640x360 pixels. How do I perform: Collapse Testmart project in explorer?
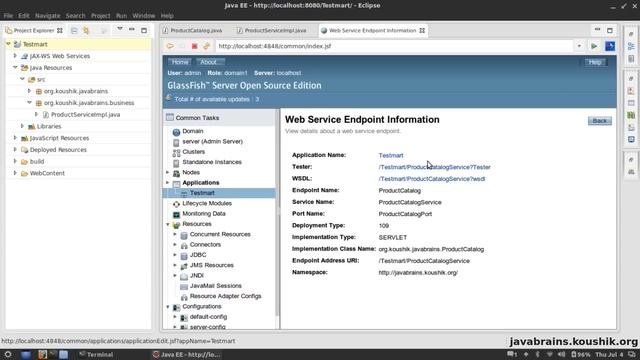pyautogui.click(x=8, y=44)
